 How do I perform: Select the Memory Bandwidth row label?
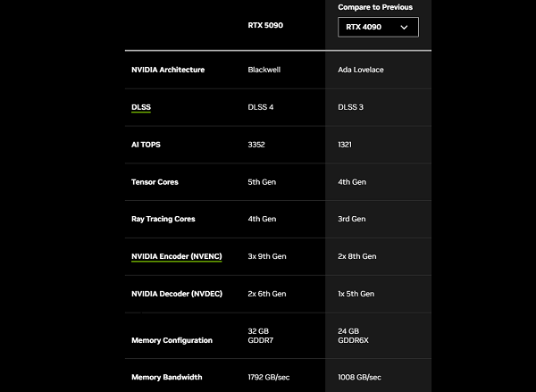(x=166, y=378)
